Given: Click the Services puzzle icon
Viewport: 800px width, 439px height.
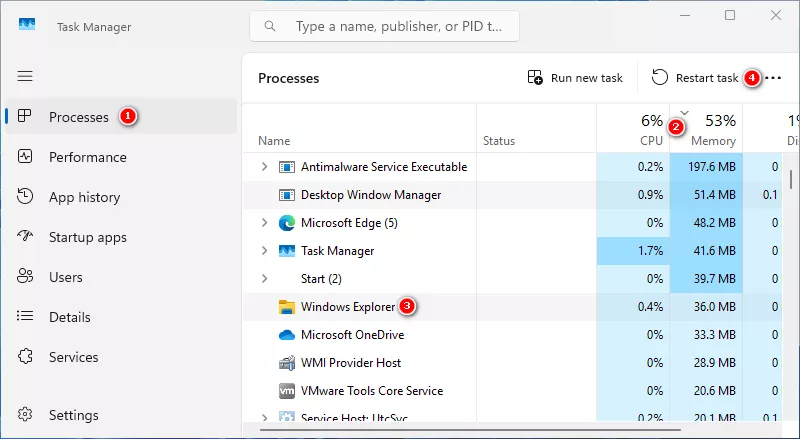Looking at the screenshot, I should (x=25, y=356).
